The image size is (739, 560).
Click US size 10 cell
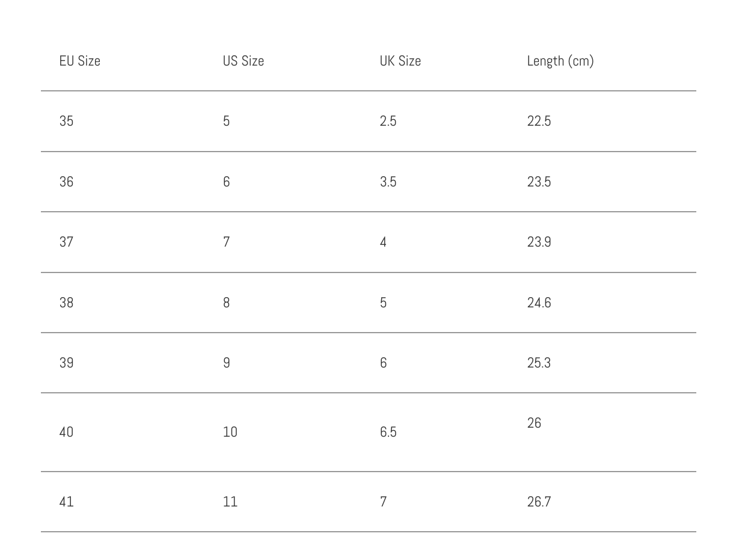click(230, 432)
